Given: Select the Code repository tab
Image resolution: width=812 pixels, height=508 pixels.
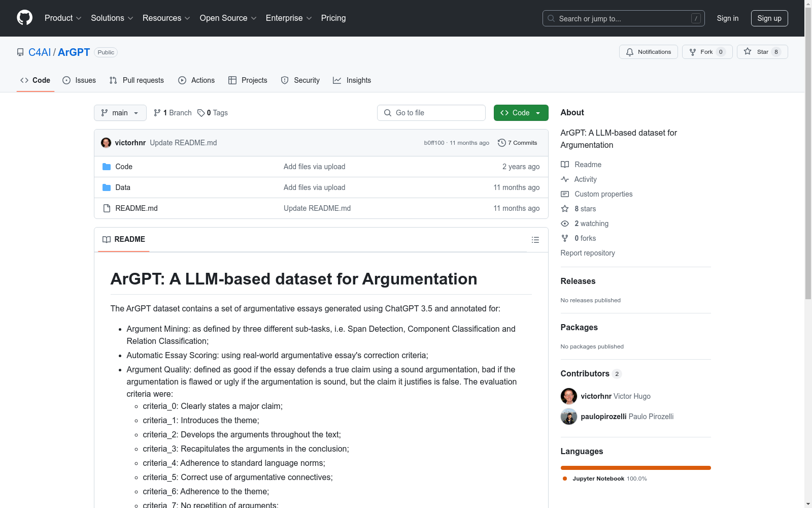Looking at the screenshot, I should point(36,80).
